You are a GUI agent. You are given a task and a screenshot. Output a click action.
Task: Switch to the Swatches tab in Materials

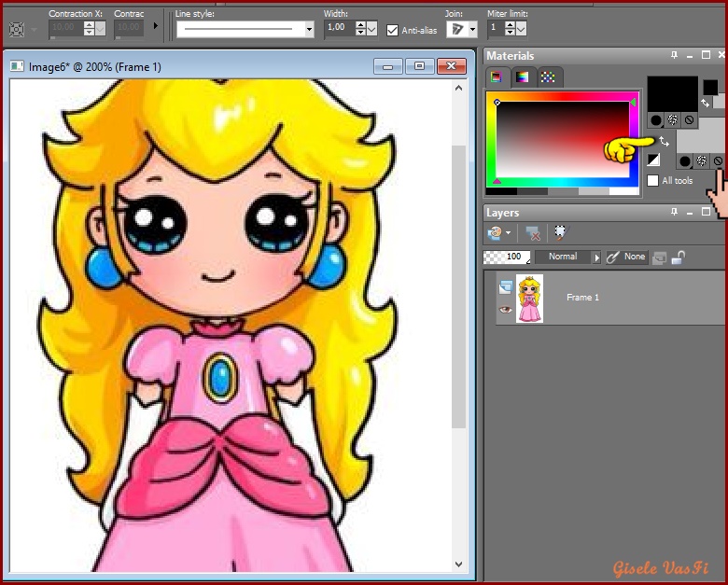(548, 77)
